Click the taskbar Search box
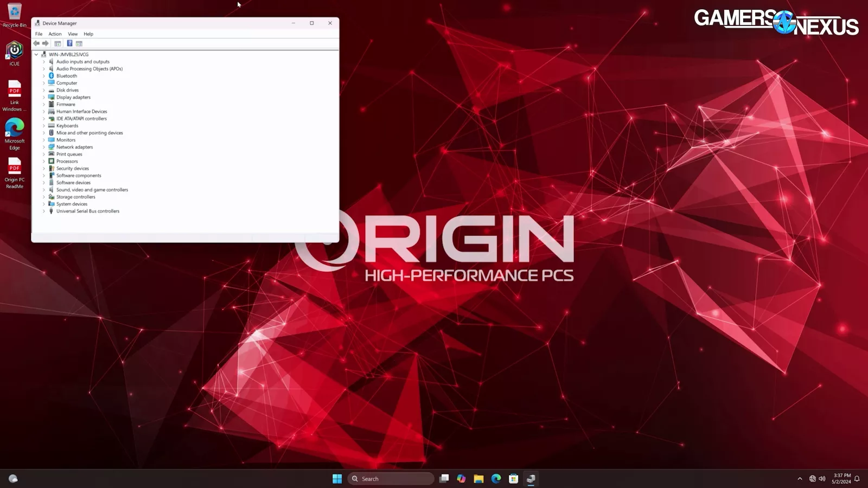Screen dimensions: 868x488 click(391, 478)
